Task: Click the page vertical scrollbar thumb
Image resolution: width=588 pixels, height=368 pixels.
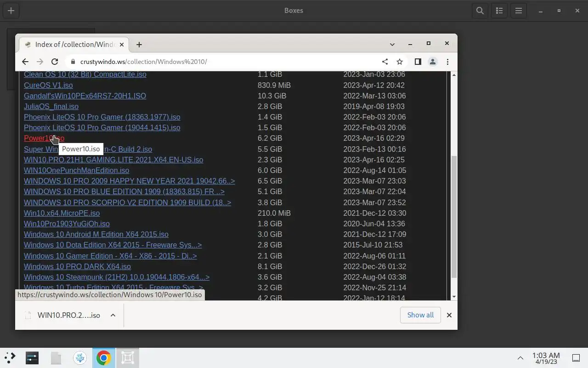Action: 454,217
